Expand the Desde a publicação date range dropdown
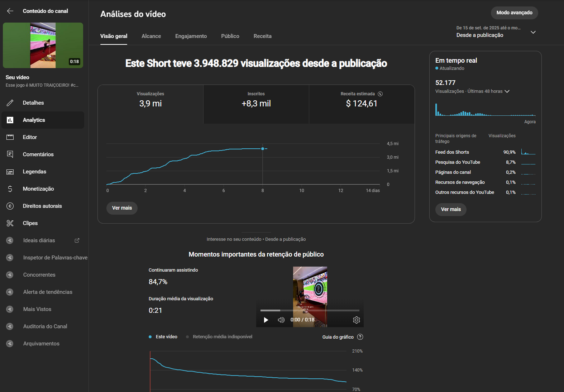 point(533,32)
